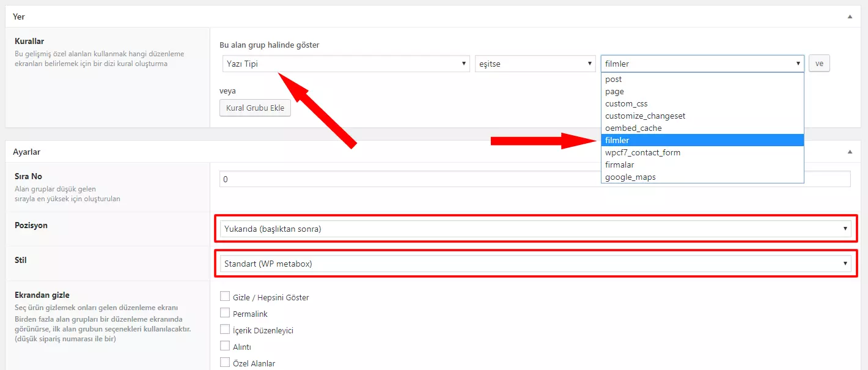Click the ve button
The image size is (868, 370).
pos(819,64)
